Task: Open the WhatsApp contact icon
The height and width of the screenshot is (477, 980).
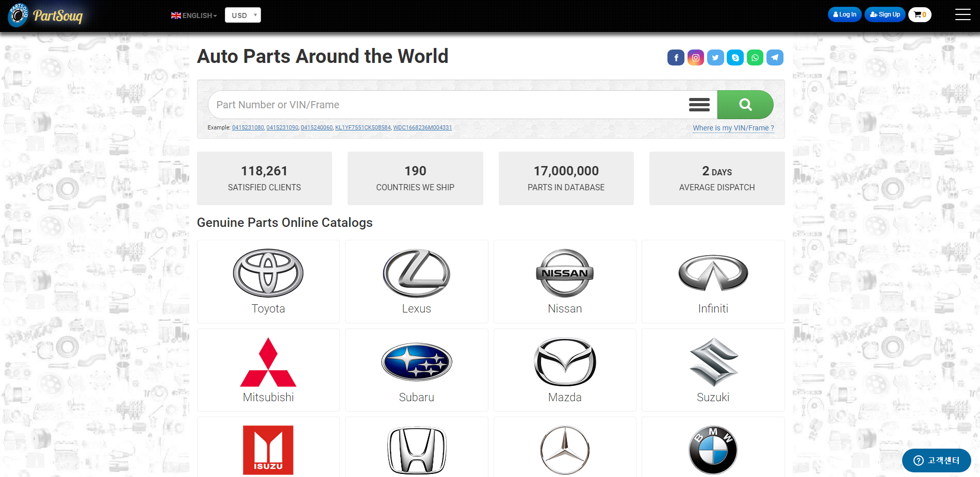Action: pos(755,58)
